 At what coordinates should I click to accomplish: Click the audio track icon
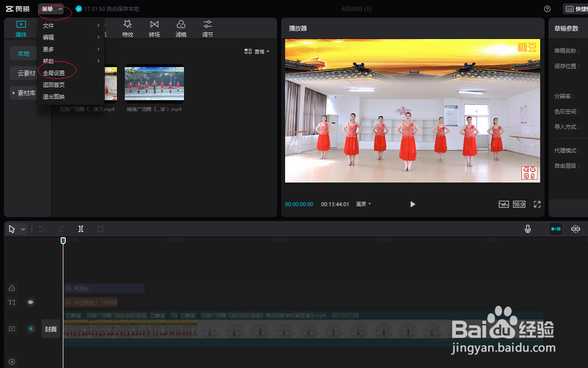point(12,362)
